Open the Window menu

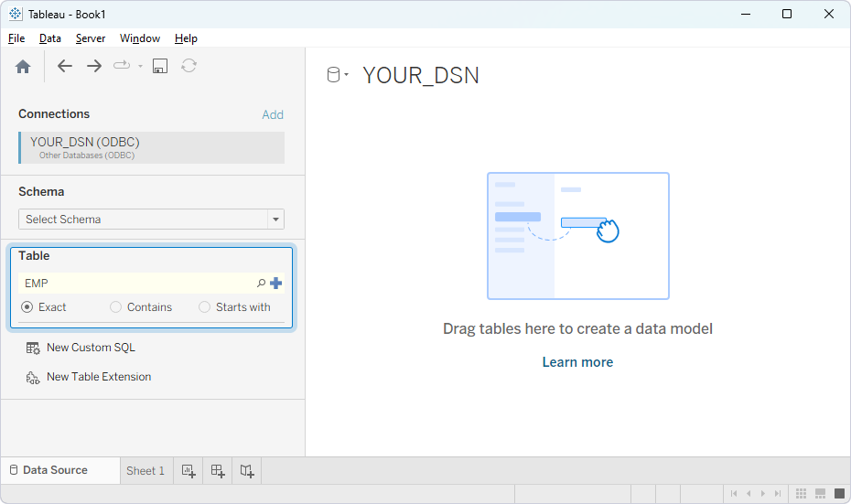(139, 38)
